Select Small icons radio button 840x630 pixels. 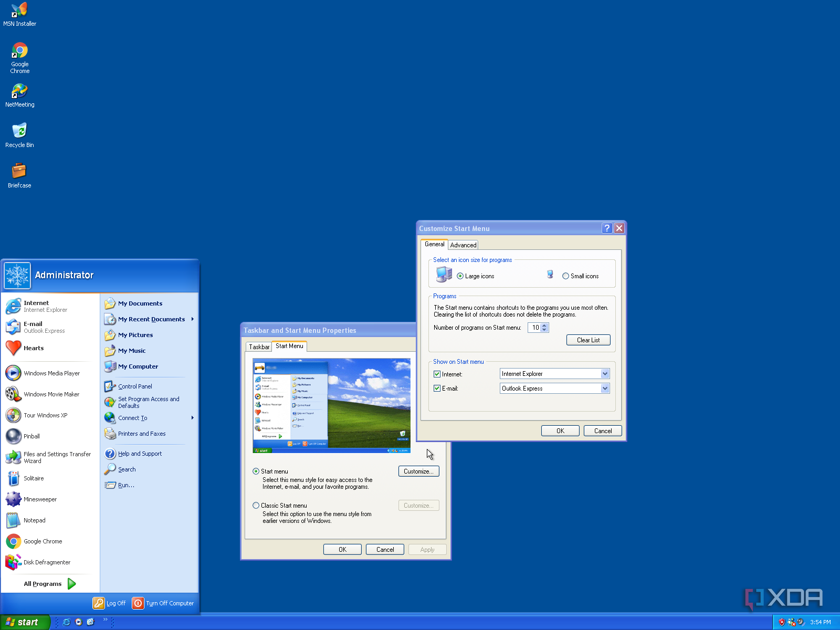pos(565,276)
